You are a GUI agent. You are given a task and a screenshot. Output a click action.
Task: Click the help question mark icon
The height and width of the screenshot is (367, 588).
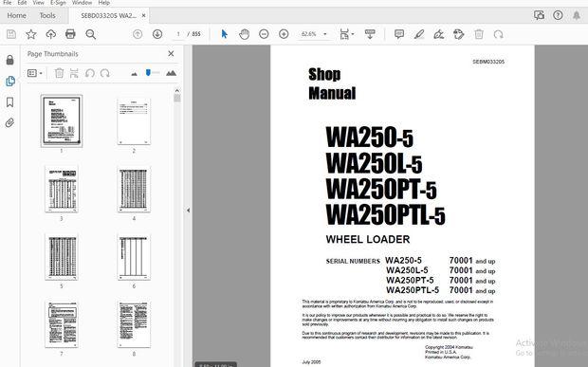(x=558, y=15)
